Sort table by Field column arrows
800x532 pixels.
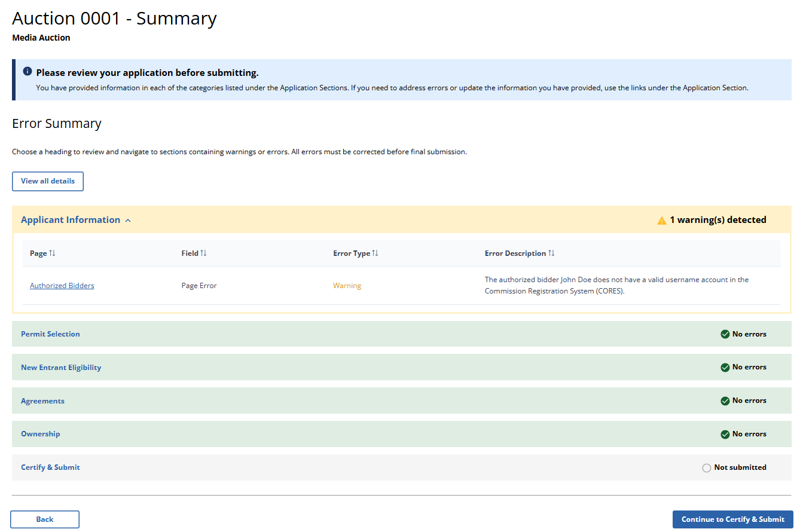click(203, 253)
